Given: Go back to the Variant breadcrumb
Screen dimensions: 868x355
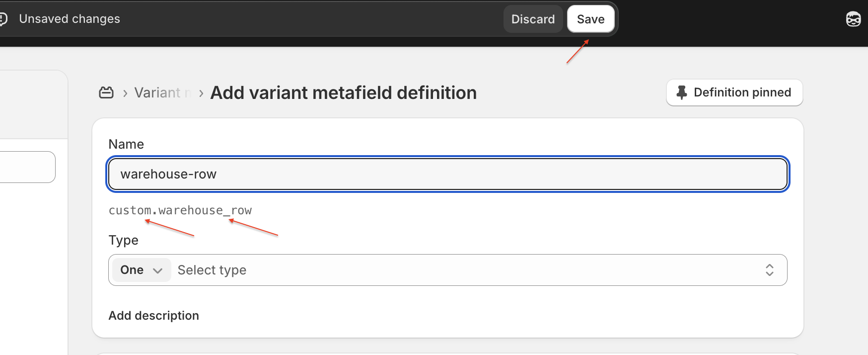Looking at the screenshot, I should [x=157, y=93].
